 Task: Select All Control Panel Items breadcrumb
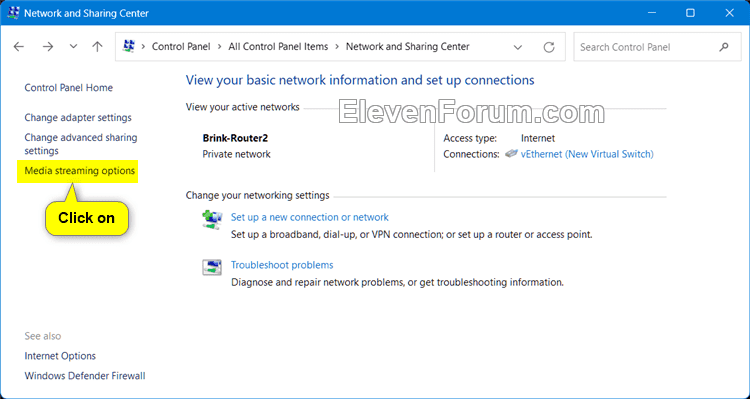(x=278, y=46)
